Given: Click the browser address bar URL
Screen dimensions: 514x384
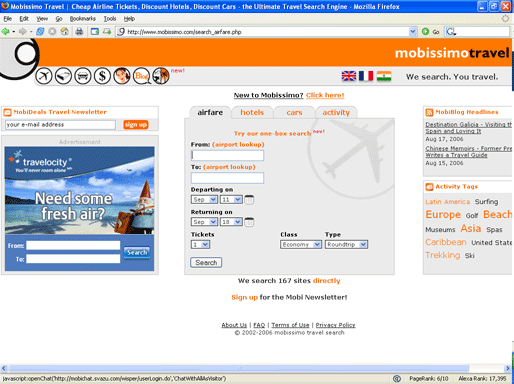Looking at the screenshot, I should pyautogui.click(x=267, y=32).
